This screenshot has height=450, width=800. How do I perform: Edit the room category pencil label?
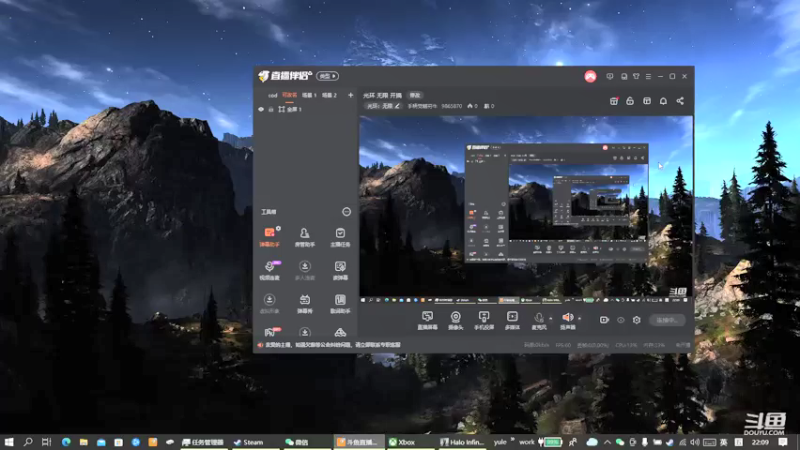pyautogui.click(x=383, y=106)
